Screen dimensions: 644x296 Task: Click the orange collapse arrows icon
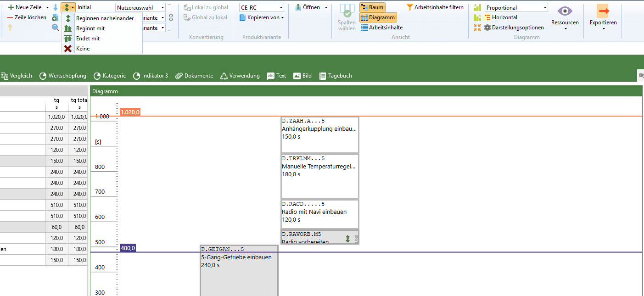477,28
